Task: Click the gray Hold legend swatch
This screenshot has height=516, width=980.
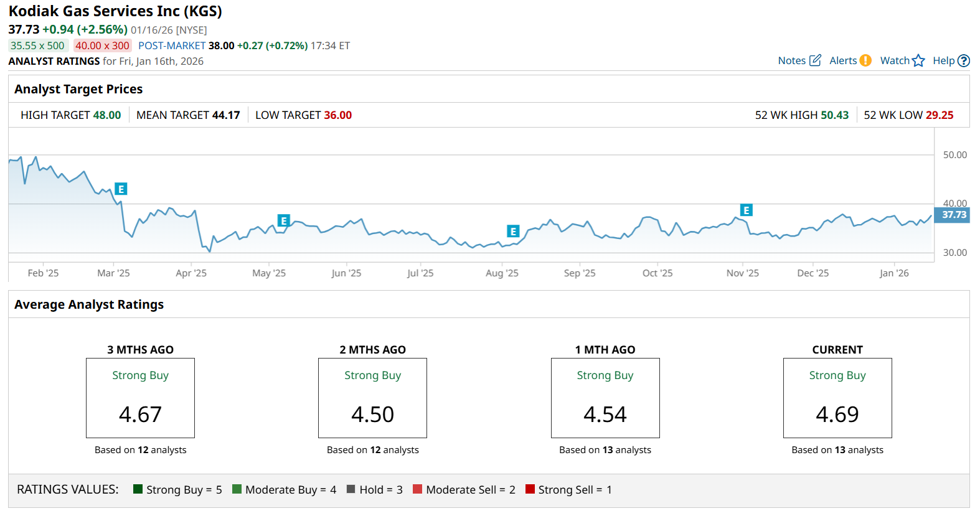Action: pos(351,489)
